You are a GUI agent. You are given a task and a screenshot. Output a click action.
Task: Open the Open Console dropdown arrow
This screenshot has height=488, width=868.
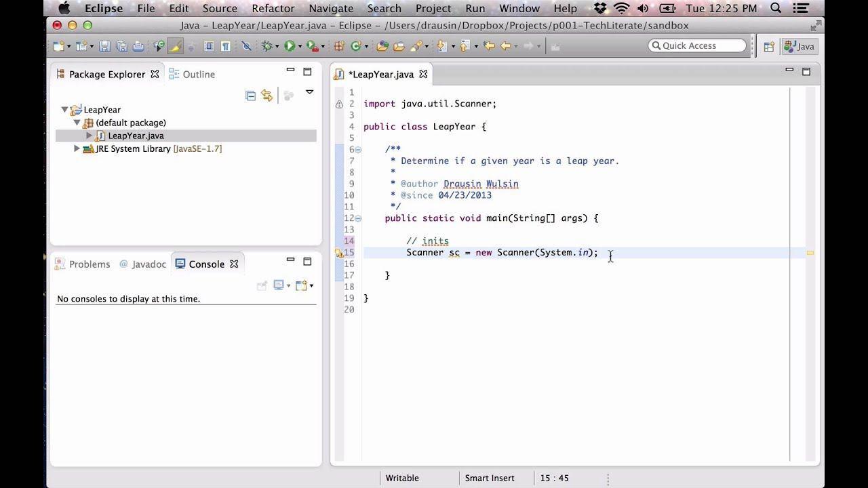pos(311,285)
